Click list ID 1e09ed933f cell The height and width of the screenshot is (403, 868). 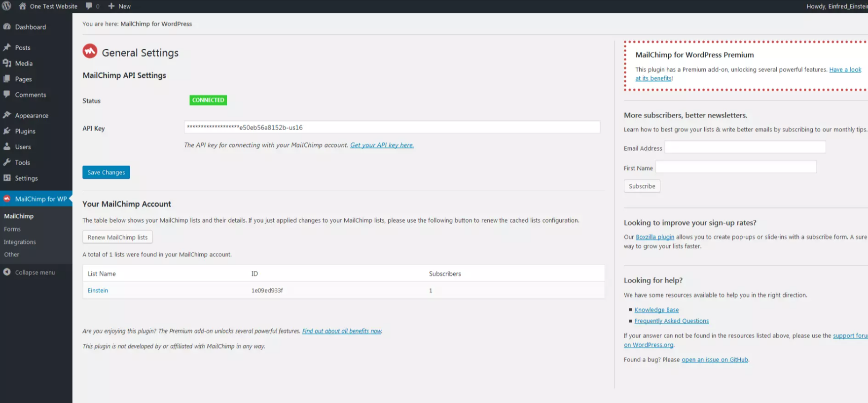(x=267, y=291)
